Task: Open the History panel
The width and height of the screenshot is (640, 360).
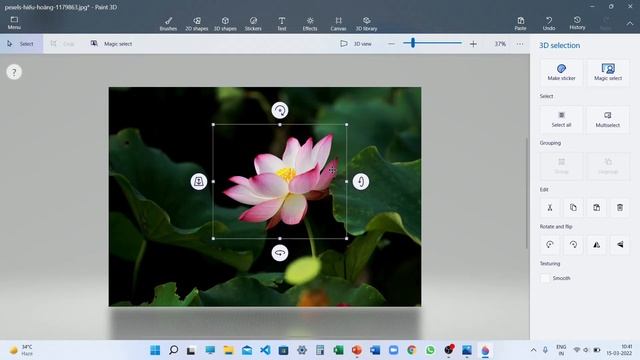Action: [577, 23]
